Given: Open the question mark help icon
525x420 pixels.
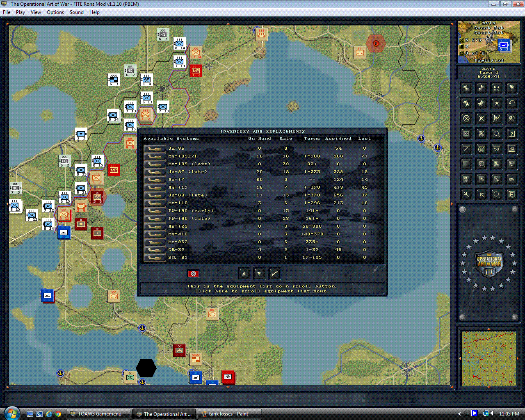Looking at the screenshot, I should pyautogui.click(x=511, y=134).
